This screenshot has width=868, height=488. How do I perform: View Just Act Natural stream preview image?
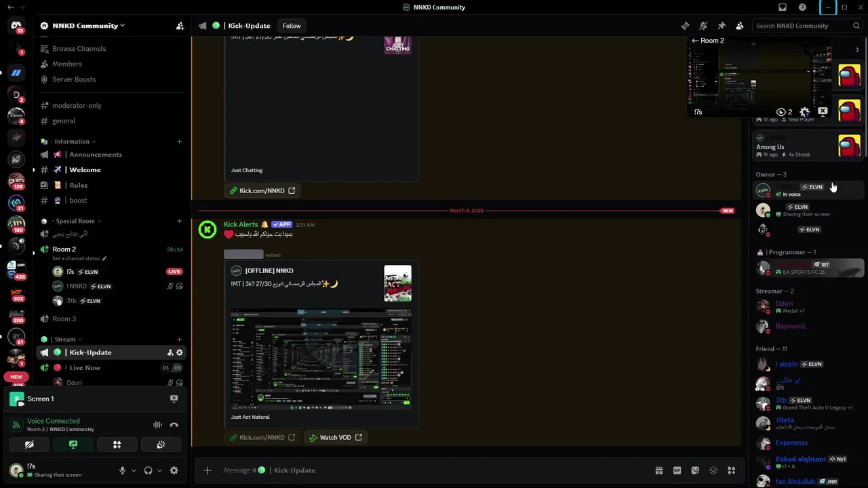click(321, 360)
